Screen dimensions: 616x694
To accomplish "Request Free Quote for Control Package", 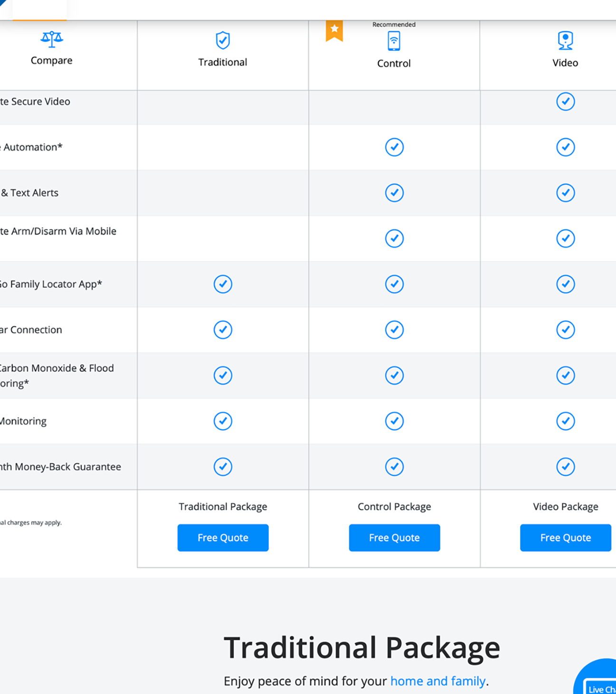I will click(394, 538).
